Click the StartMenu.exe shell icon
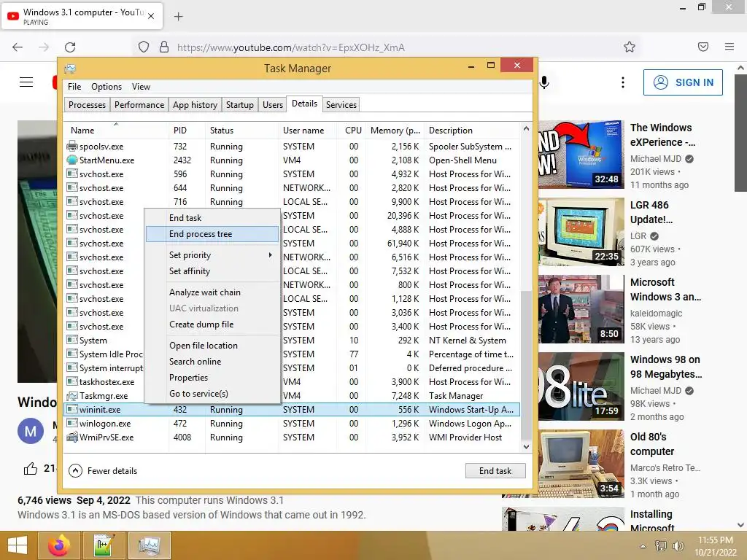Screen dimensions: 747x560 72,160
